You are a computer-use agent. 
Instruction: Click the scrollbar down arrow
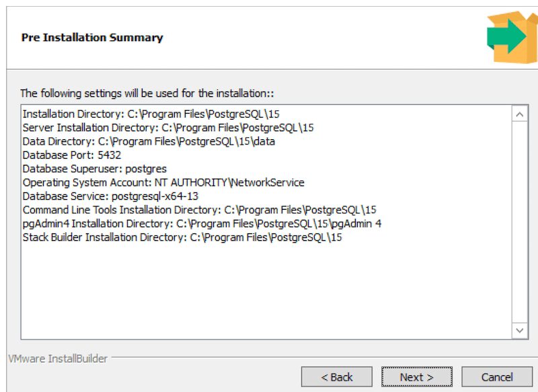point(520,330)
